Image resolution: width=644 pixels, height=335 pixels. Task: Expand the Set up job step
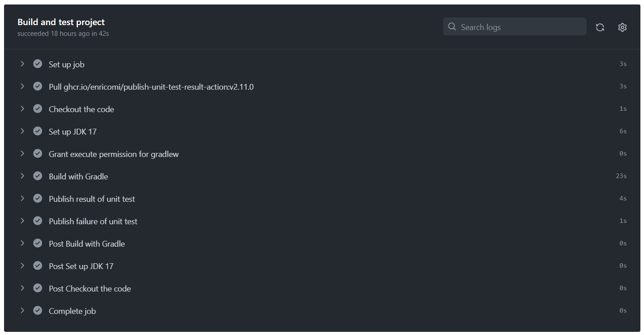click(22, 64)
